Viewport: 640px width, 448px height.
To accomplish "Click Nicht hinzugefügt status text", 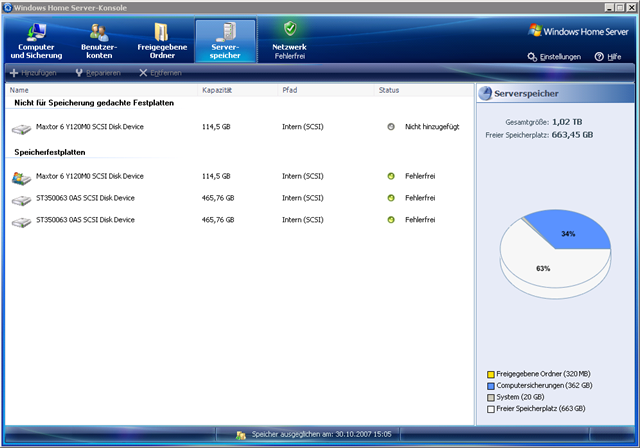I will [x=432, y=127].
